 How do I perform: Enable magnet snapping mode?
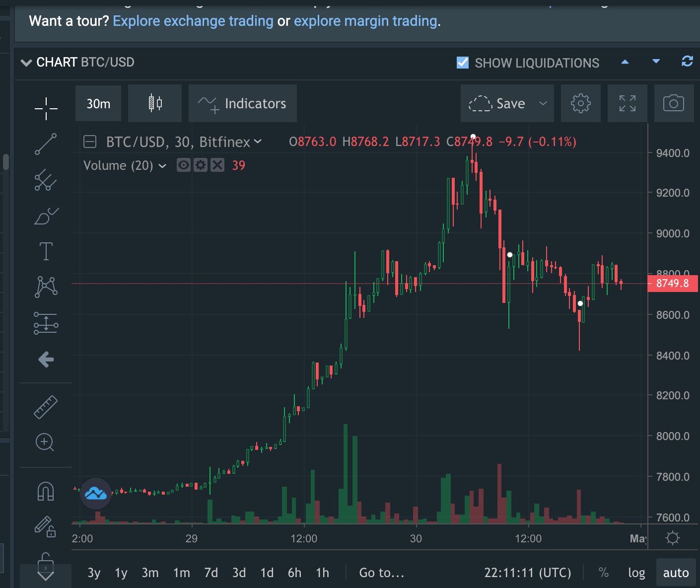[46, 491]
